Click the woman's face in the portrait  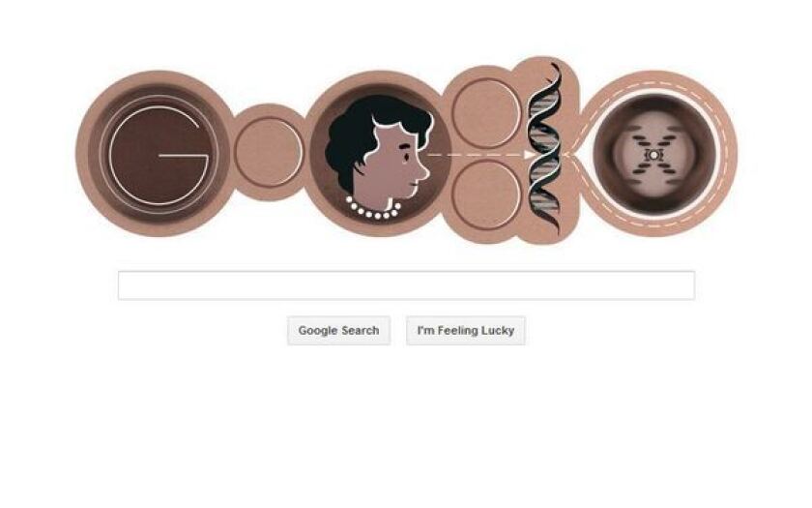397,164
